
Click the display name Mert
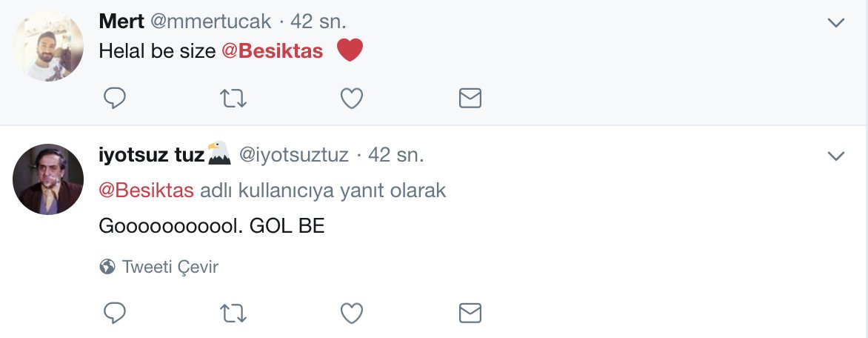121,21
